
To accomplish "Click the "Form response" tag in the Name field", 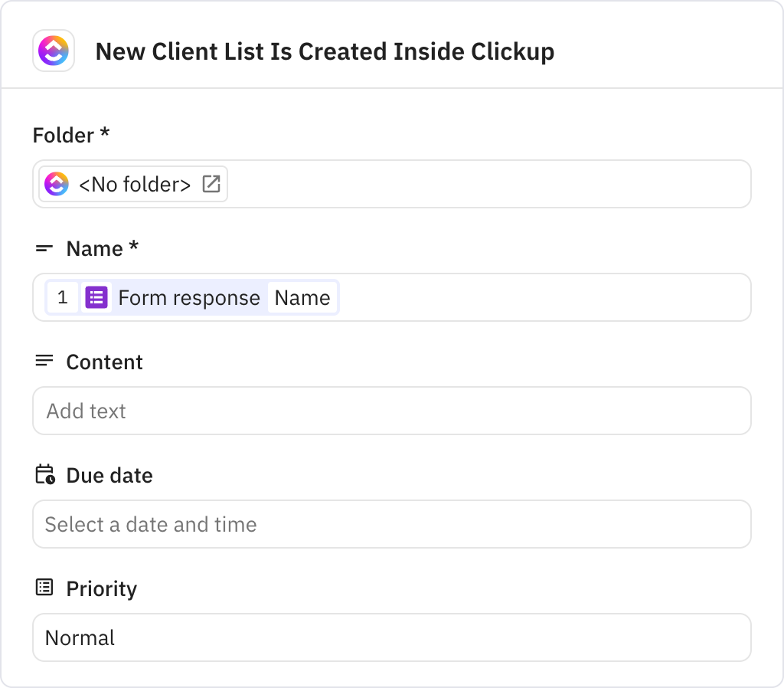I will 190,297.
